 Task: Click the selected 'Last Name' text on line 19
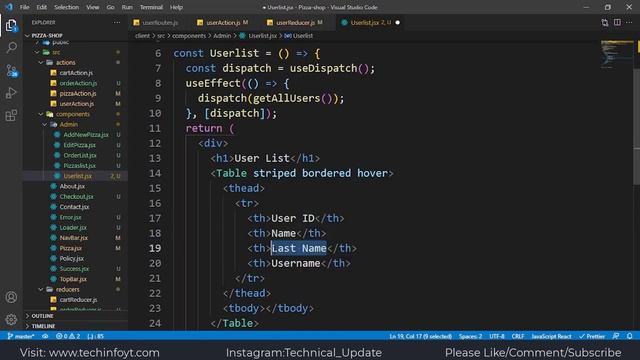(x=299, y=248)
